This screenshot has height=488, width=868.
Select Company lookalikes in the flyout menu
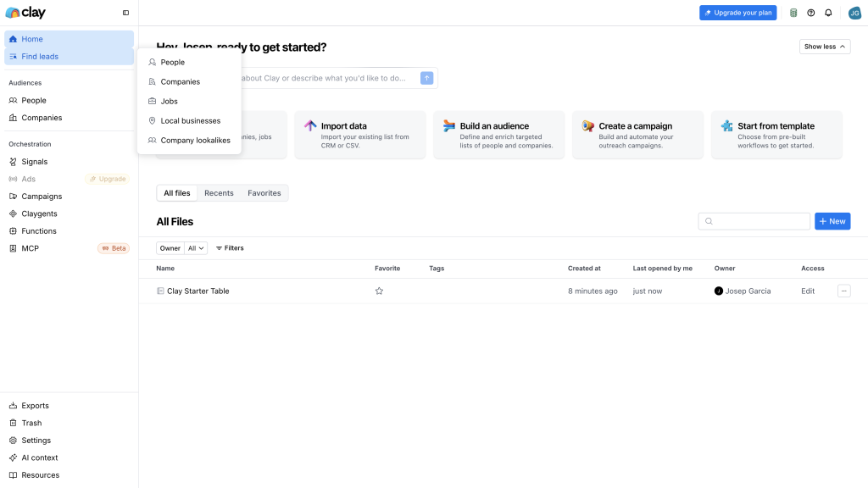(x=189, y=141)
